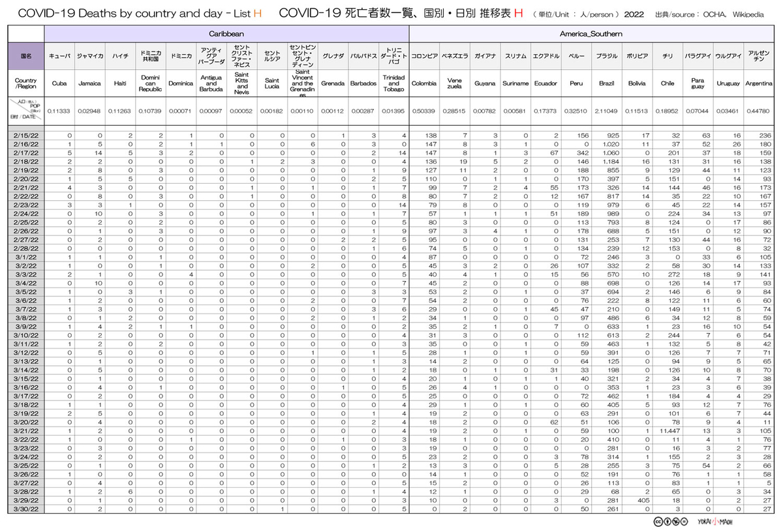Click Colombia population value 0.50339
Screen dimensions: 783x532
(x=424, y=111)
